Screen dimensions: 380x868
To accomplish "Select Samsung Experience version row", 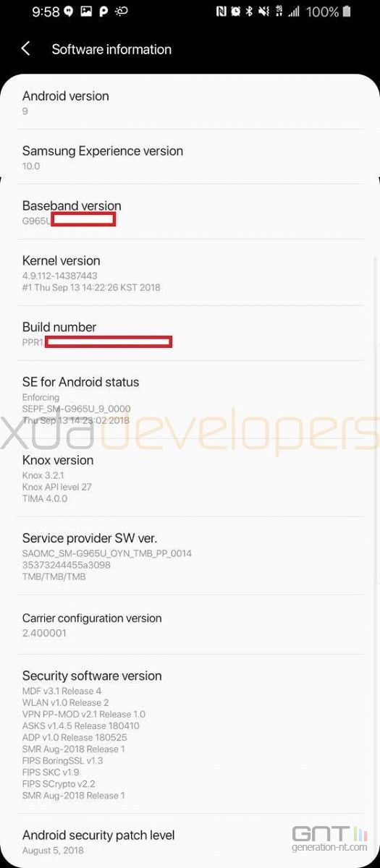I will [x=190, y=158].
